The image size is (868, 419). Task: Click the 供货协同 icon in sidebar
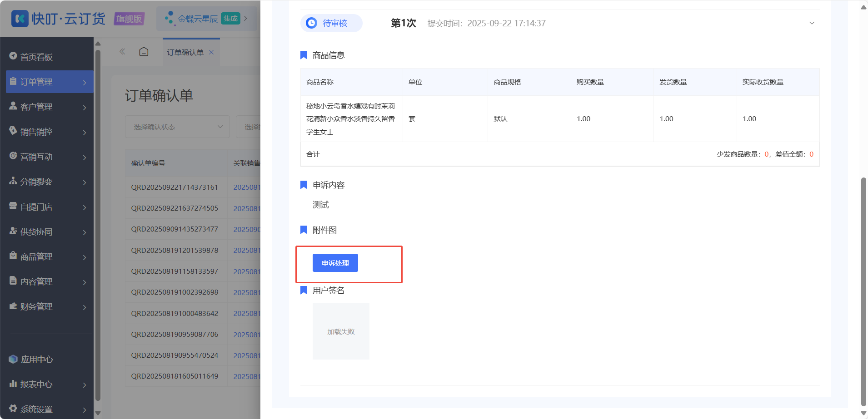click(13, 231)
